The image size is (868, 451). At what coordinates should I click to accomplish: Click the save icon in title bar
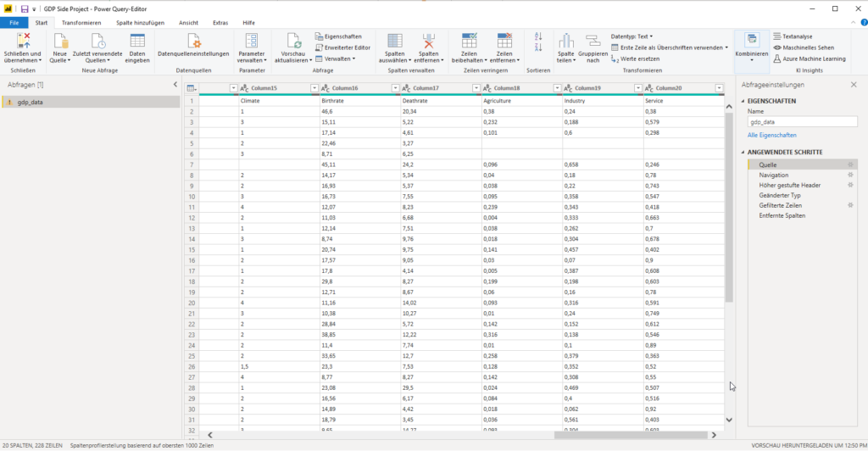coord(25,8)
